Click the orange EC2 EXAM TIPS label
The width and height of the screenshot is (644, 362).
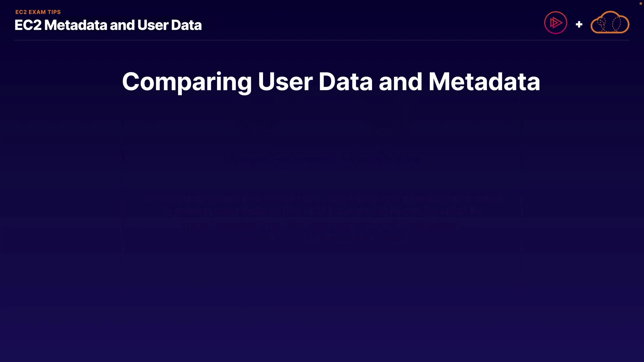[x=38, y=12]
